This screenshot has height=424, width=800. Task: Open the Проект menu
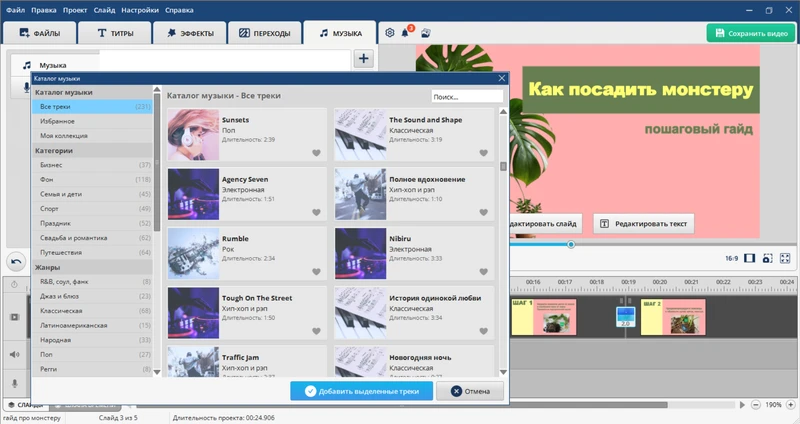pyautogui.click(x=75, y=10)
